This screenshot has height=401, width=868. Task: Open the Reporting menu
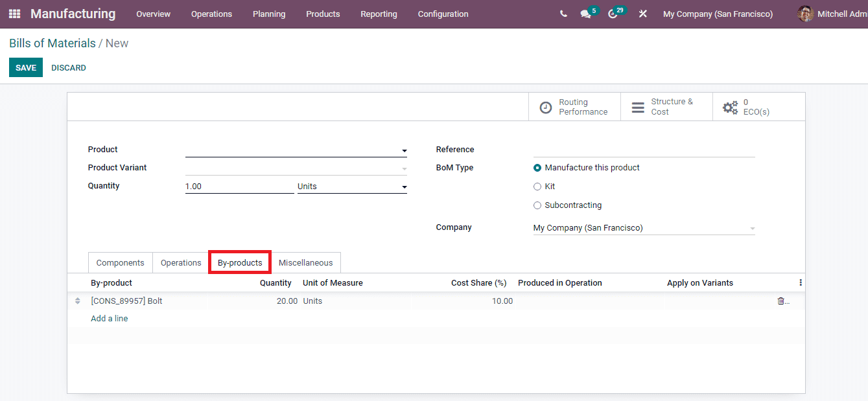pos(379,14)
